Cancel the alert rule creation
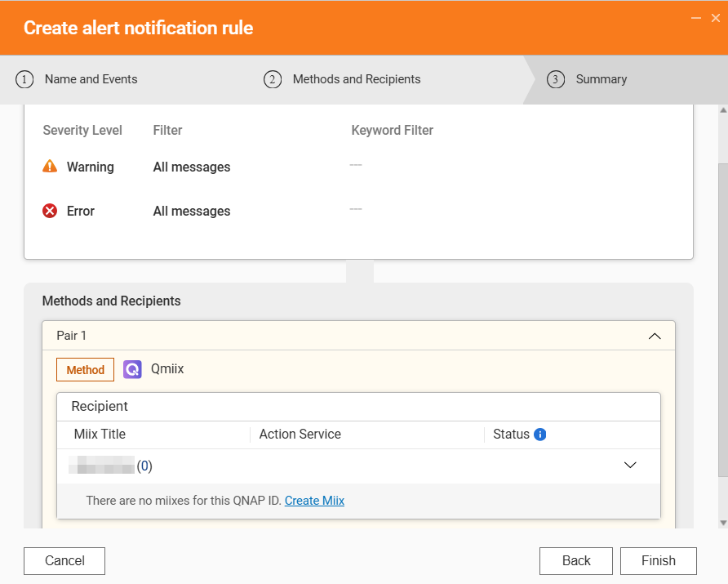This screenshot has height=584, width=728. (x=64, y=561)
